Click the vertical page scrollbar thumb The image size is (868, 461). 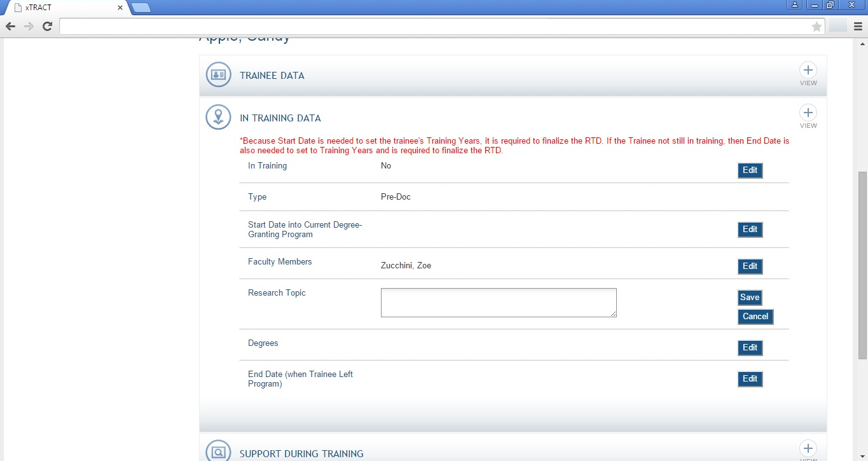(862, 265)
